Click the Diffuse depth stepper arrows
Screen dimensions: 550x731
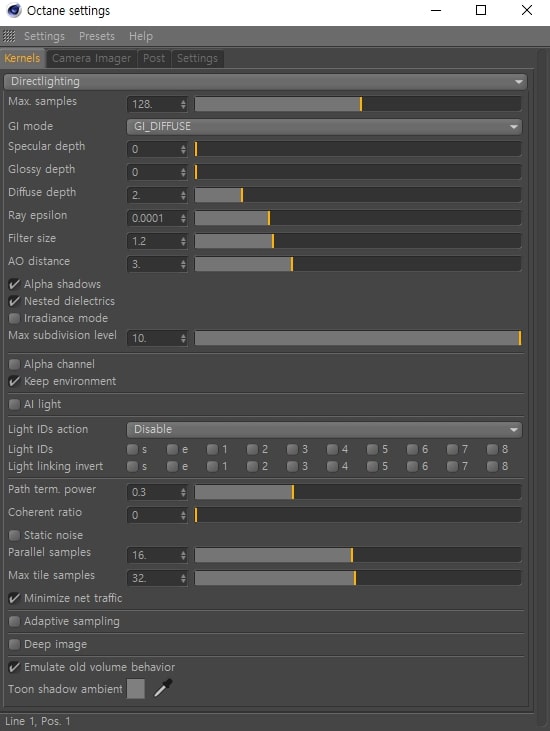pyautogui.click(x=183, y=195)
